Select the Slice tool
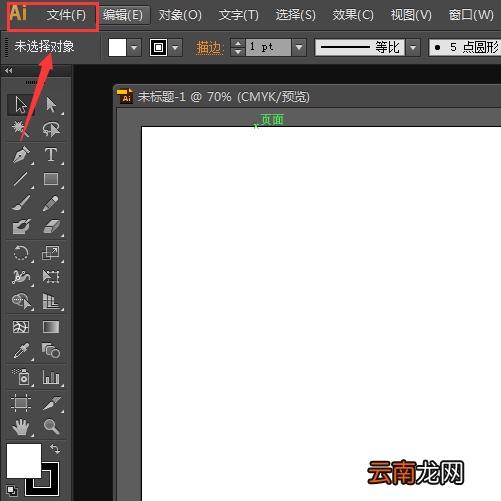This screenshot has height=501, width=501. (51, 403)
